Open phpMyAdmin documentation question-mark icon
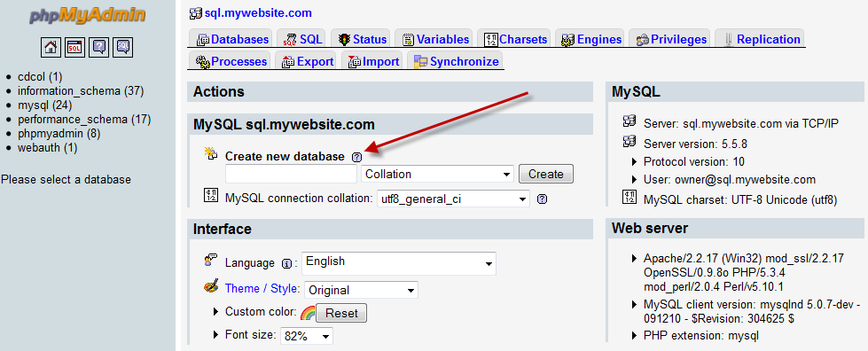The height and width of the screenshot is (351, 868). pos(99,47)
